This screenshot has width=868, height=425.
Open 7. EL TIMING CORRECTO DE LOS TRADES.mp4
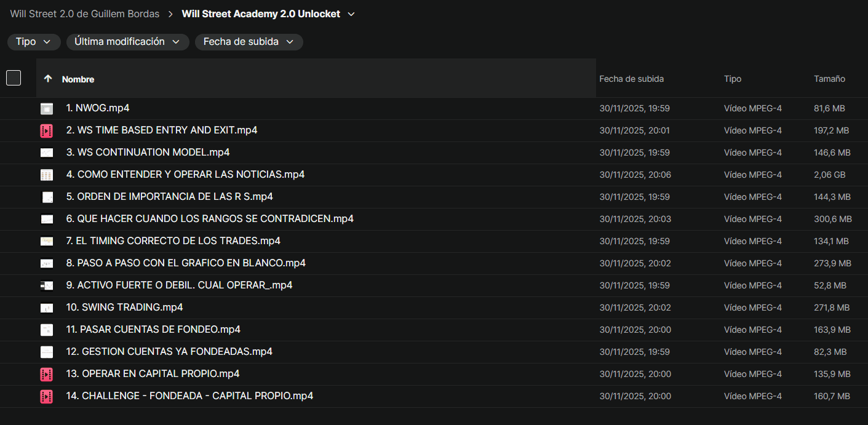click(x=173, y=241)
